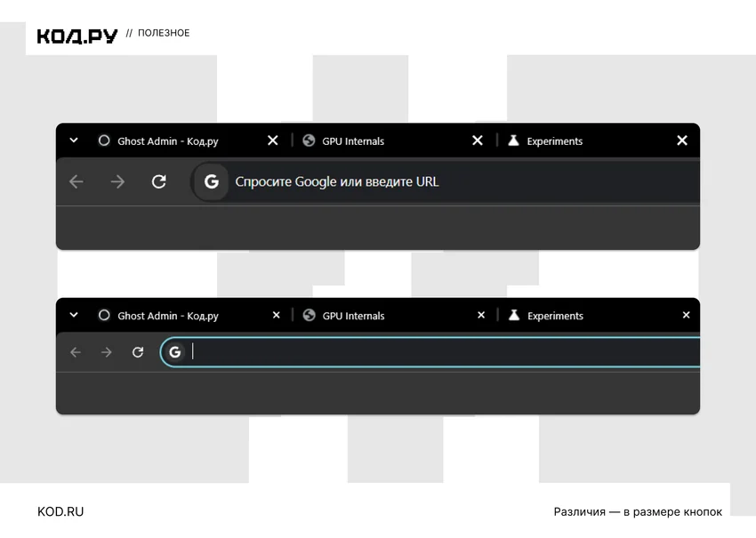The image size is (756, 538).
Task: Click the Experiments flask favicon in upper browser
Action: tap(513, 141)
